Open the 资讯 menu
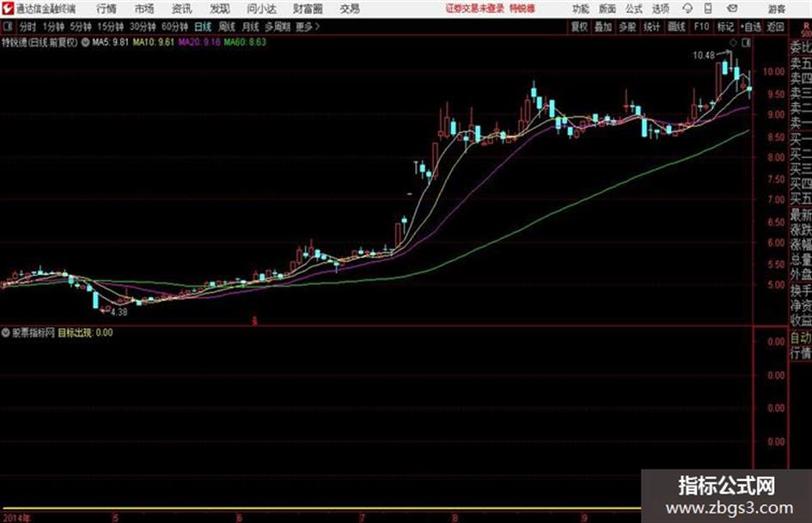Screen dimensions: 812x523 click(x=182, y=9)
